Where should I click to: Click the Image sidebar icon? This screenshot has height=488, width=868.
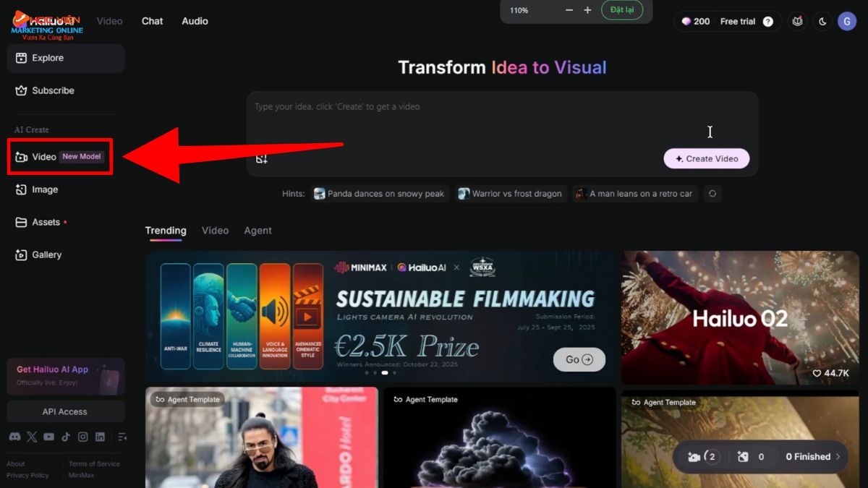(21, 189)
